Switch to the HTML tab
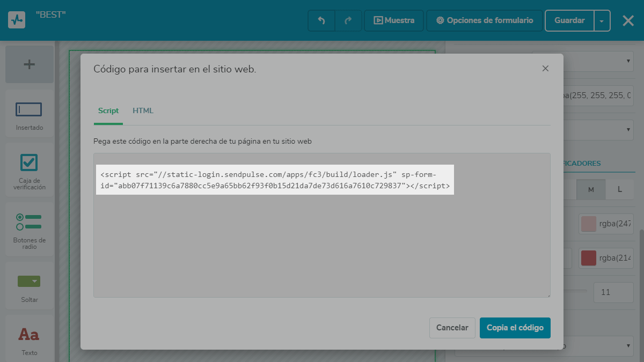Image resolution: width=644 pixels, height=362 pixels. (x=143, y=110)
